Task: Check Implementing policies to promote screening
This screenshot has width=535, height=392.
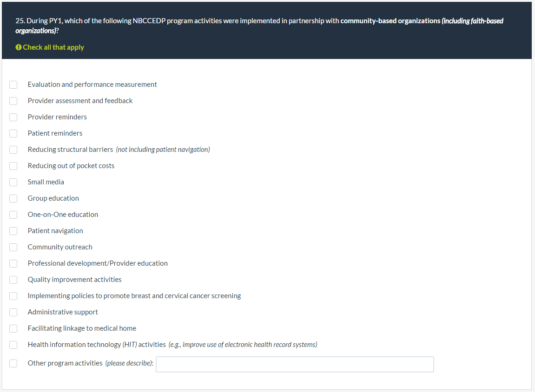Action: click(x=13, y=296)
